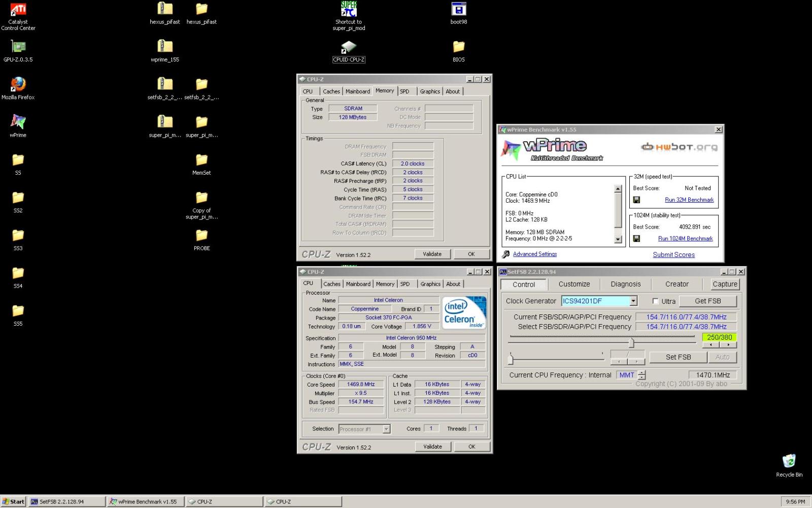Click the Run 1024M Benchmark link
This screenshot has height=508, width=812.
tap(686, 238)
